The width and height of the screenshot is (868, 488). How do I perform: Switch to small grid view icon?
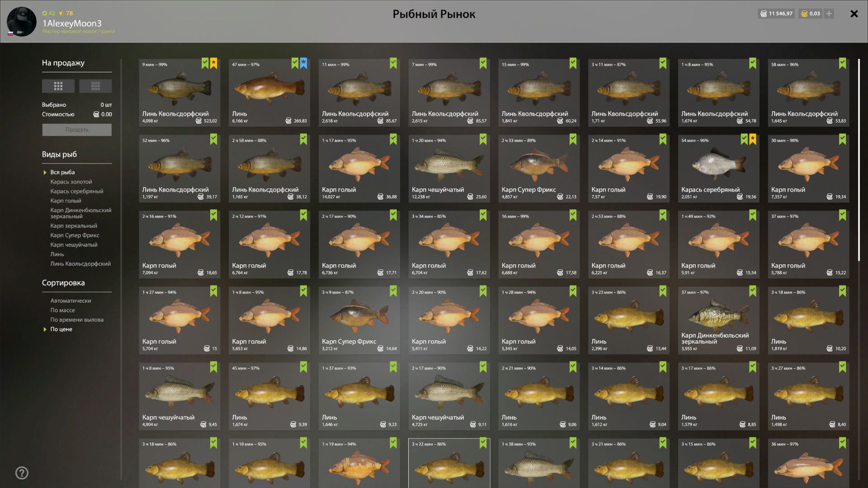tap(95, 86)
